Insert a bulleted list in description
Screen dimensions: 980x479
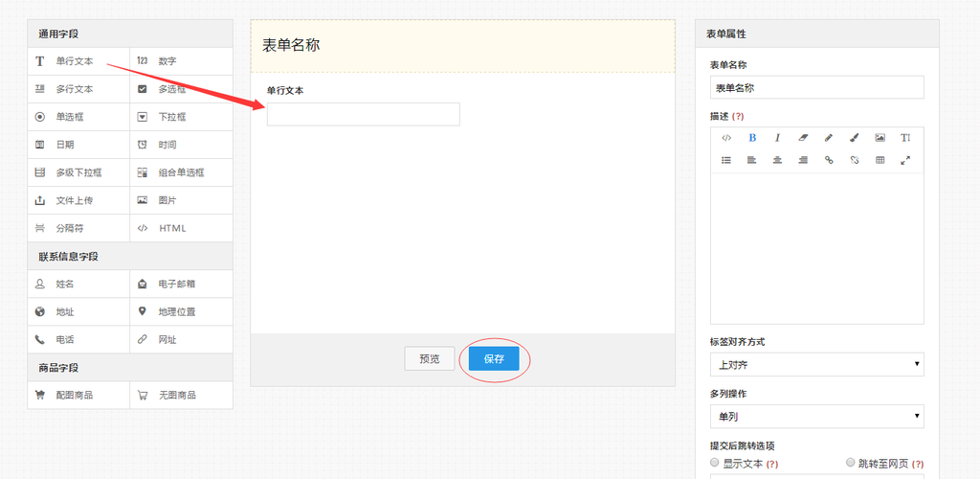(726, 160)
